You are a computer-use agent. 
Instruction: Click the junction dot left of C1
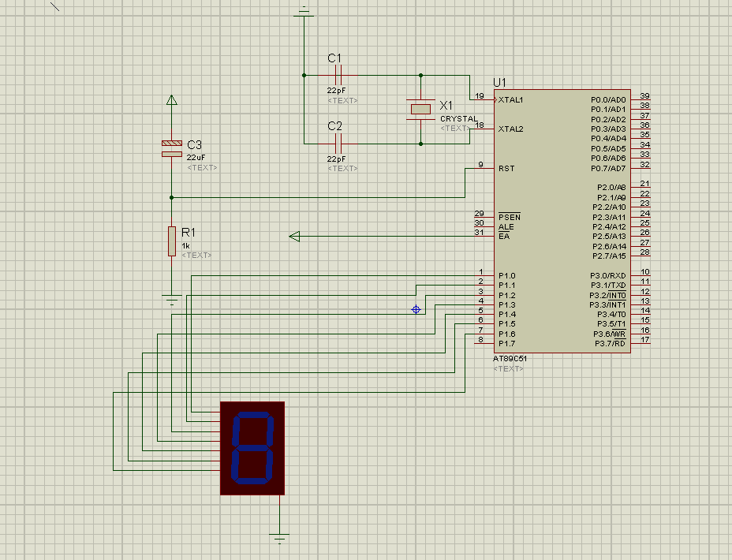point(304,75)
